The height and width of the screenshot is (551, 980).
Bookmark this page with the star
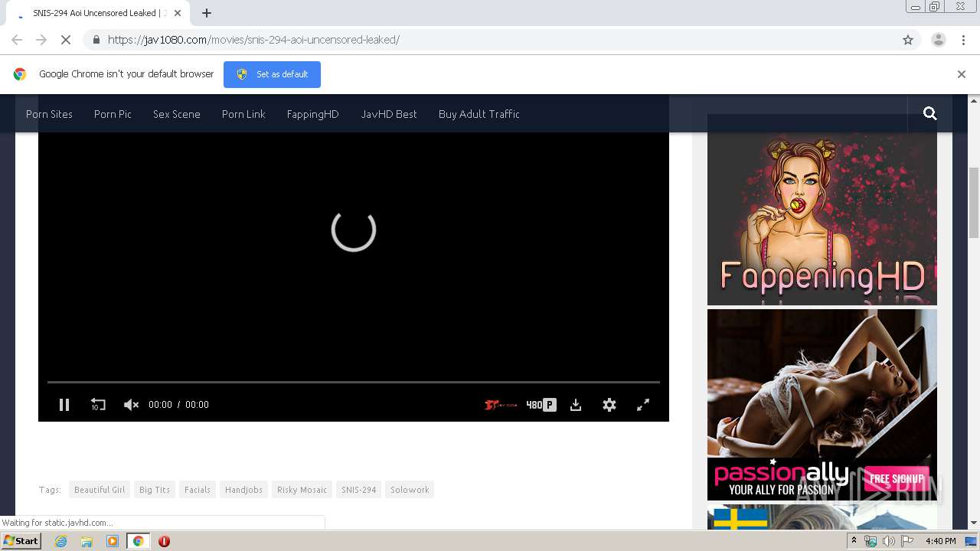[x=908, y=40]
